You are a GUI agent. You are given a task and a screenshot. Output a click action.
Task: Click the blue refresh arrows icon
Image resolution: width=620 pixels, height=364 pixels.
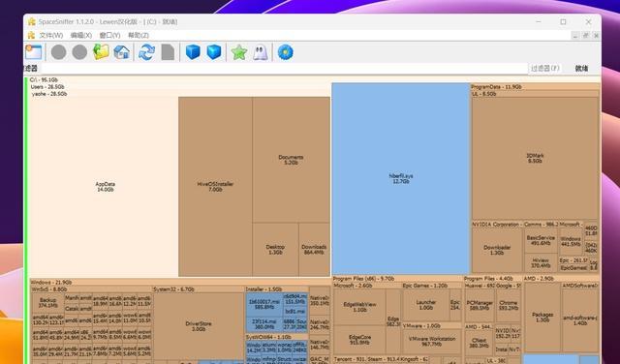click(x=146, y=52)
